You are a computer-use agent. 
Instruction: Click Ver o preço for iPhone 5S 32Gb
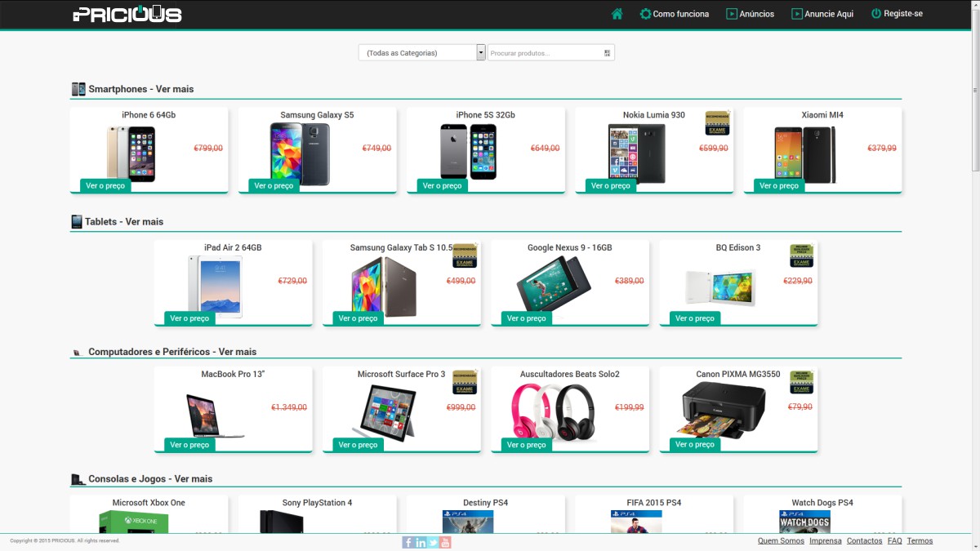pyautogui.click(x=443, y=185)
